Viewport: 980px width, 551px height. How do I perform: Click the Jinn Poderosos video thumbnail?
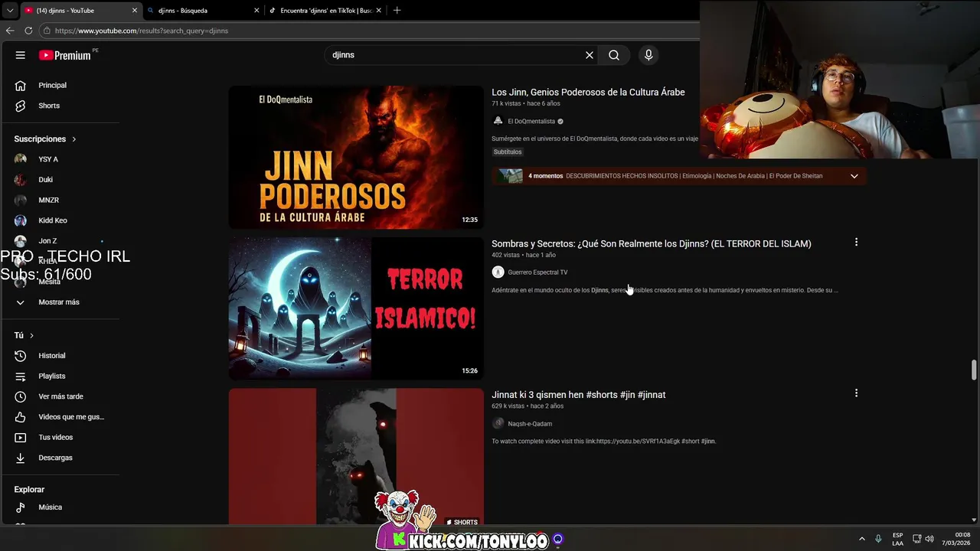(x=356, y=157)
